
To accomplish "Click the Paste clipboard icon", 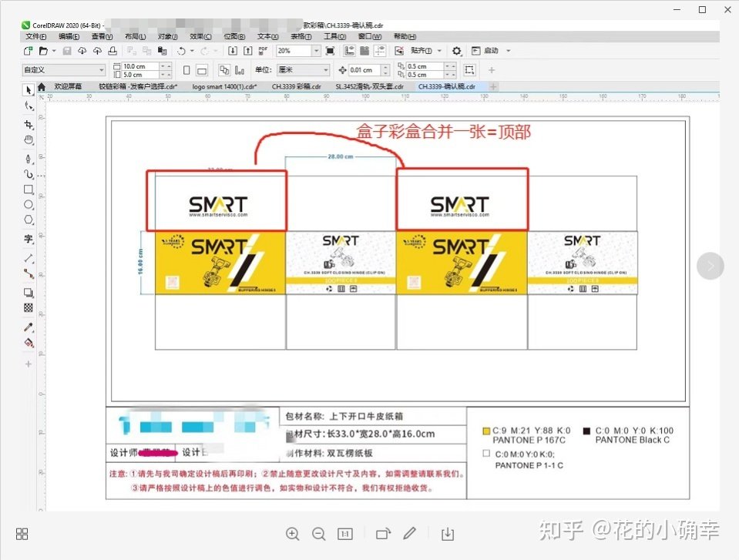I will (x=162, y=50).
